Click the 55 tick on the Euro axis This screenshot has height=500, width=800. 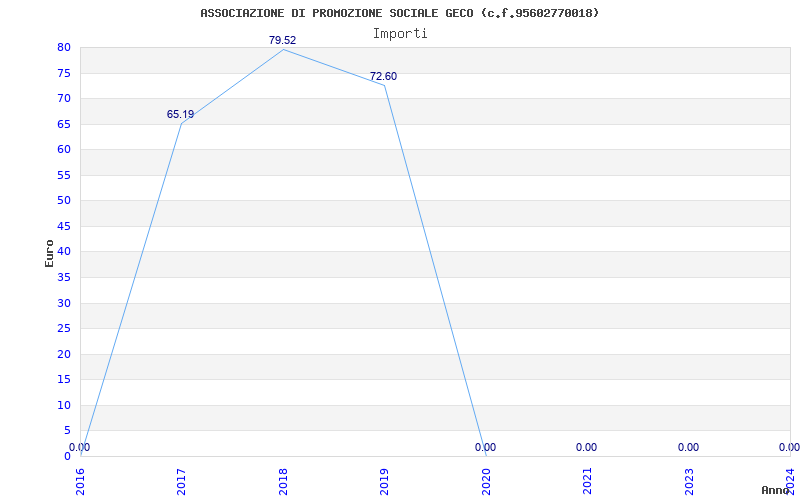click(64, 175)
